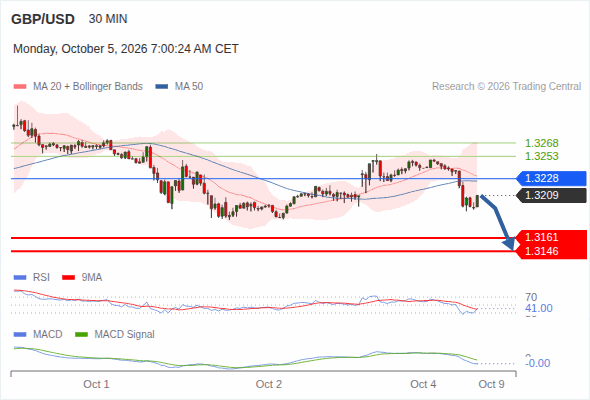Click the 9MA legend label
Screen dimensions: 590x400
92,278
